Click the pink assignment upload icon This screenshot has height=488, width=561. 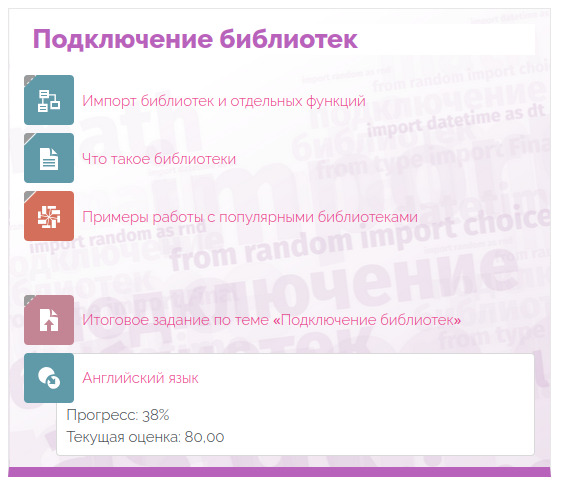coord(49,320)
